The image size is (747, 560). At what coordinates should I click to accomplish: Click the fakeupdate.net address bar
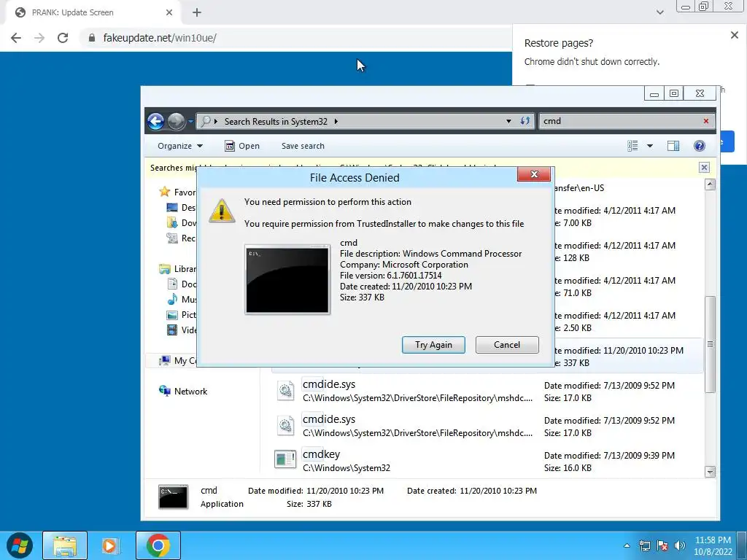295,38
